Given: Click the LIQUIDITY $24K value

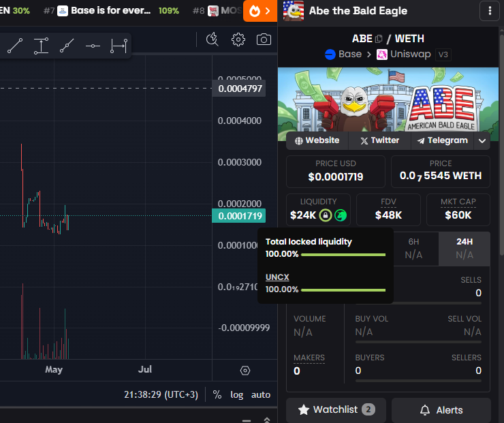Looking at the screenshot, I should pyautogui.click(x=303, y=215).
